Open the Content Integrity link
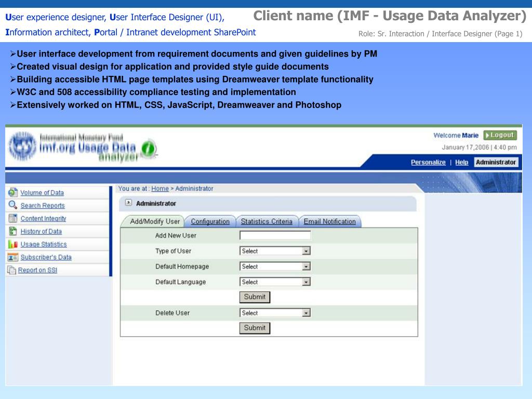The image size is (532, 399). click(43, 219)
